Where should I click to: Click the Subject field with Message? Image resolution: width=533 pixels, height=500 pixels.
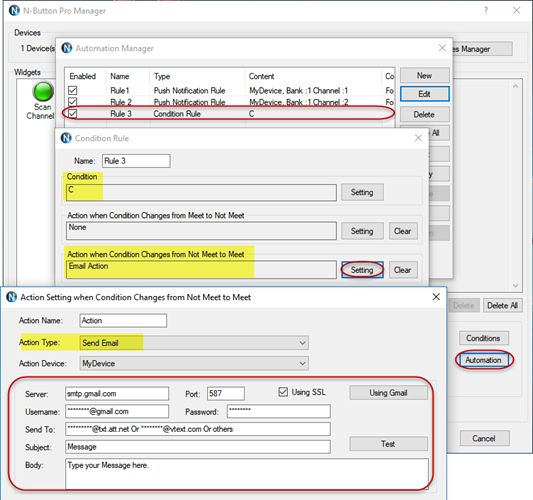click(198, 447)
